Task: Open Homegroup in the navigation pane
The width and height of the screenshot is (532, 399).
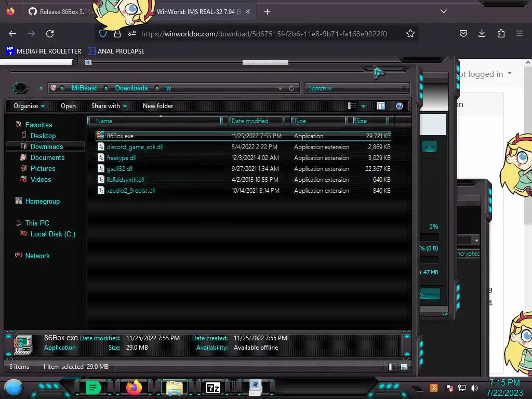Action: point(42,201)
